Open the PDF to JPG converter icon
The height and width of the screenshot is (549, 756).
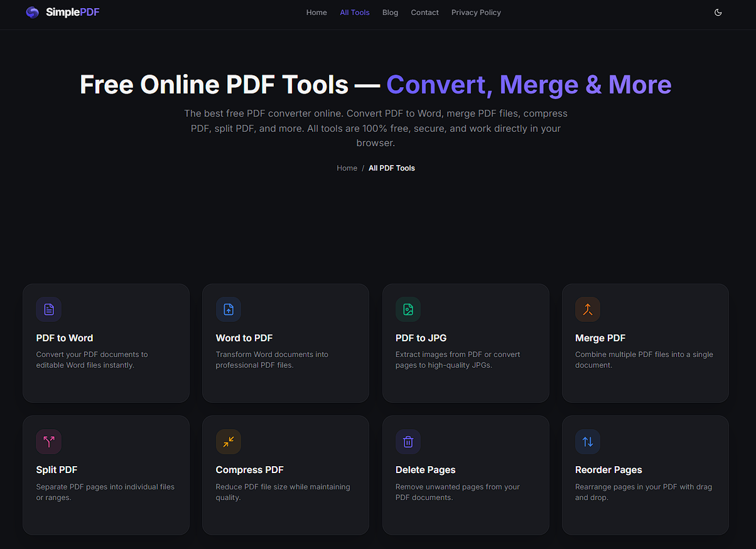click(408, 309)
